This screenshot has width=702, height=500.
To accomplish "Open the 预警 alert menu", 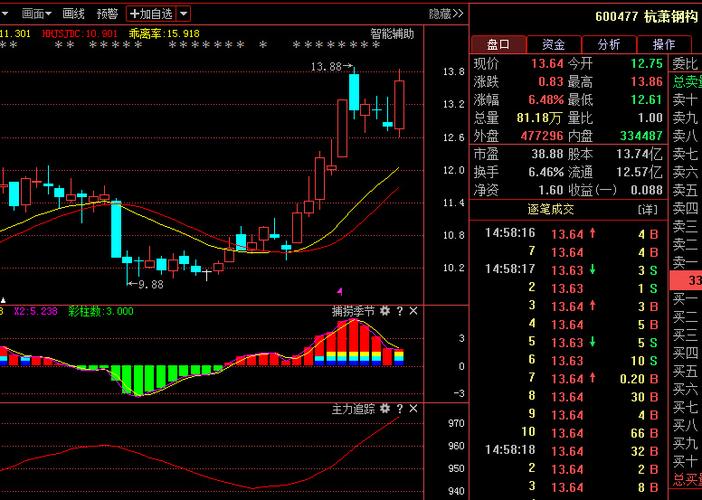I will coord(107,14).
